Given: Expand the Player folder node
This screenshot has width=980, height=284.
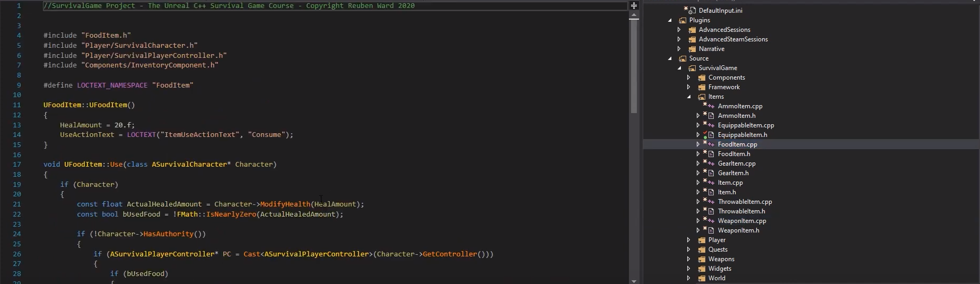Looking at the screenshot, I should pos(689,240).
